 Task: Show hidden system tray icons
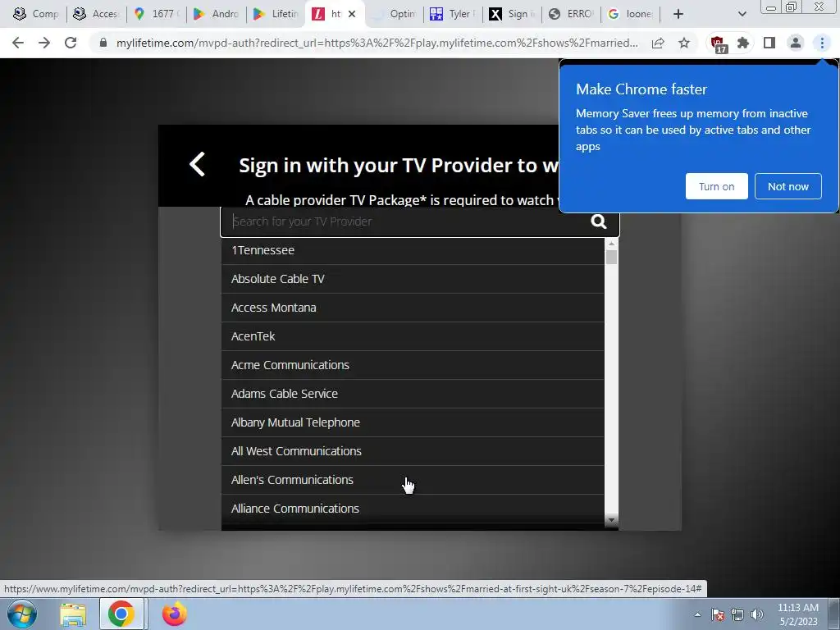tap(697, 614)
